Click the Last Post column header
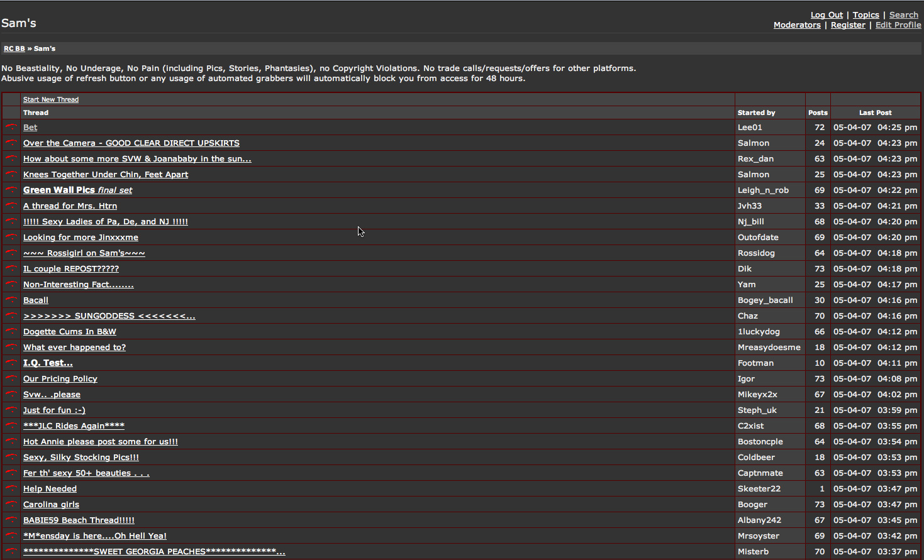The image size is (924, 560). (875, 113)
